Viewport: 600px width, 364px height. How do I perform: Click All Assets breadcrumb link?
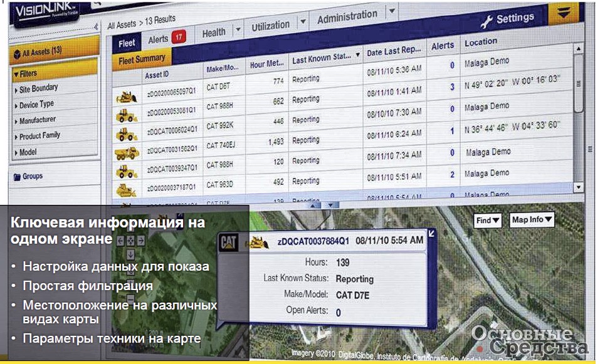[x=122, y=25]
